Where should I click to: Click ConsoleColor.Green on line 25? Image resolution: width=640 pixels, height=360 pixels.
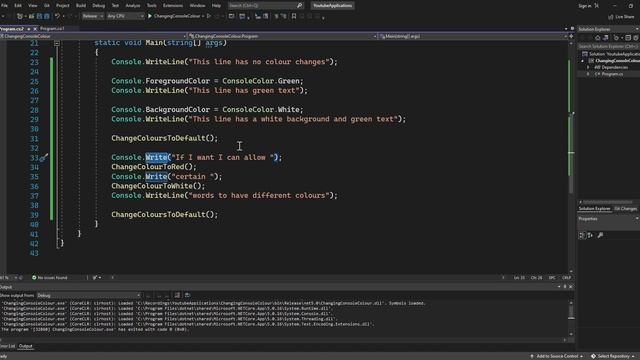pos(262,81)
